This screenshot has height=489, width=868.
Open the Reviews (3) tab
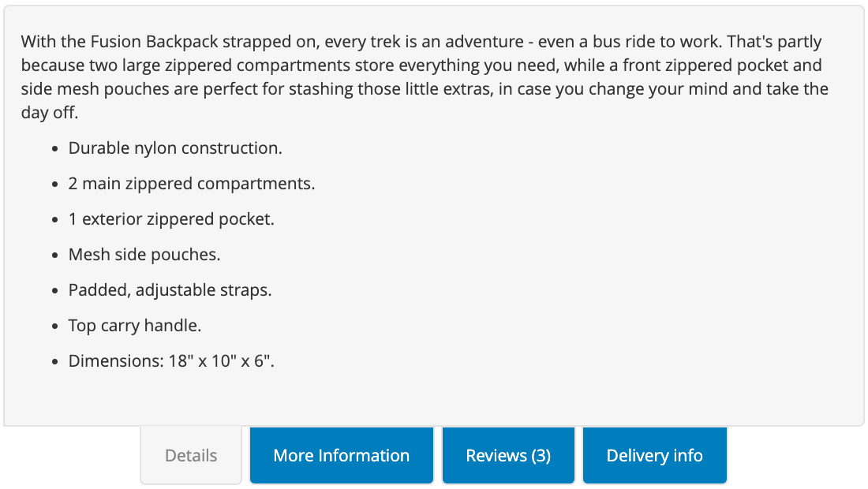(x=508, y=455)
